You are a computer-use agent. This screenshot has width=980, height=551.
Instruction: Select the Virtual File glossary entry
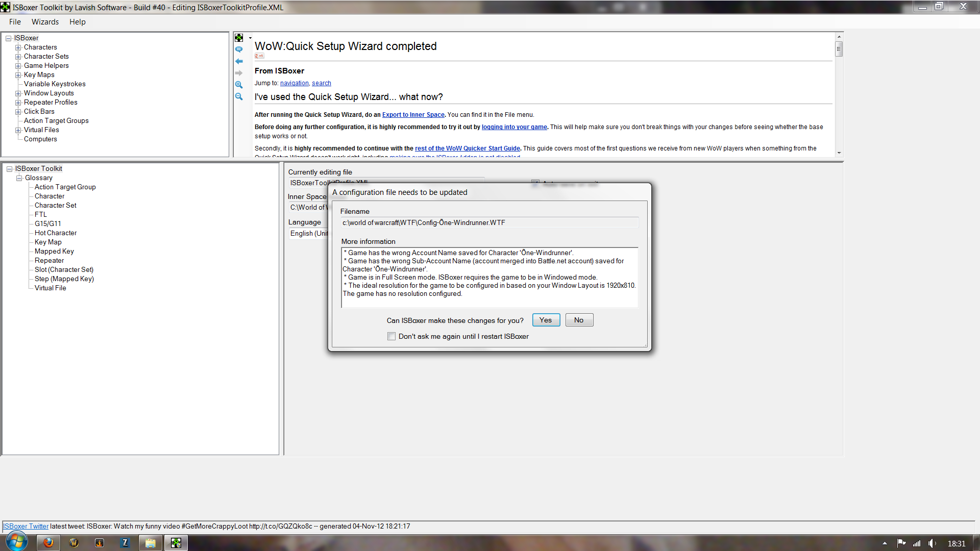pyautogui.click(x=51, y=288)
